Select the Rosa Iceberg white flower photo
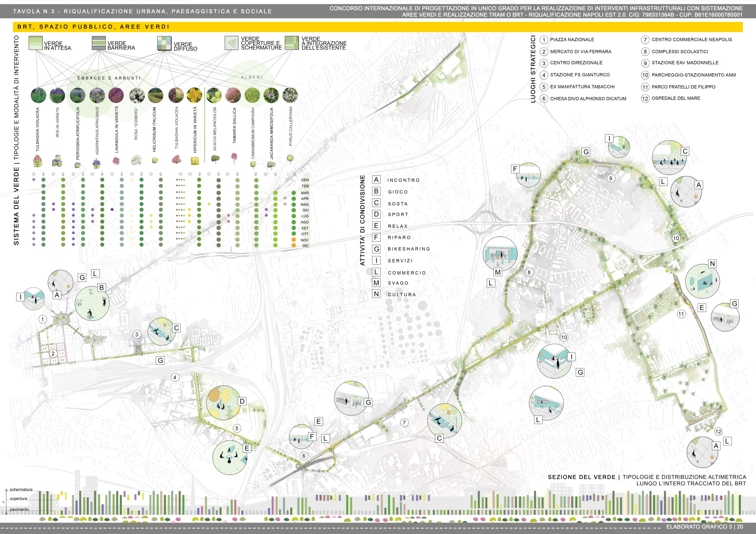This screenshot has width=756, height=534. click(137, 95)
